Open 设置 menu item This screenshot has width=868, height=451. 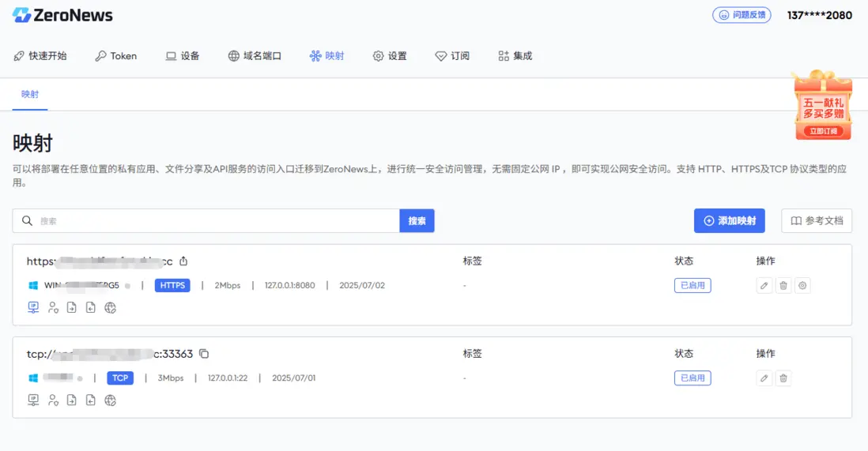pos(390,56)
